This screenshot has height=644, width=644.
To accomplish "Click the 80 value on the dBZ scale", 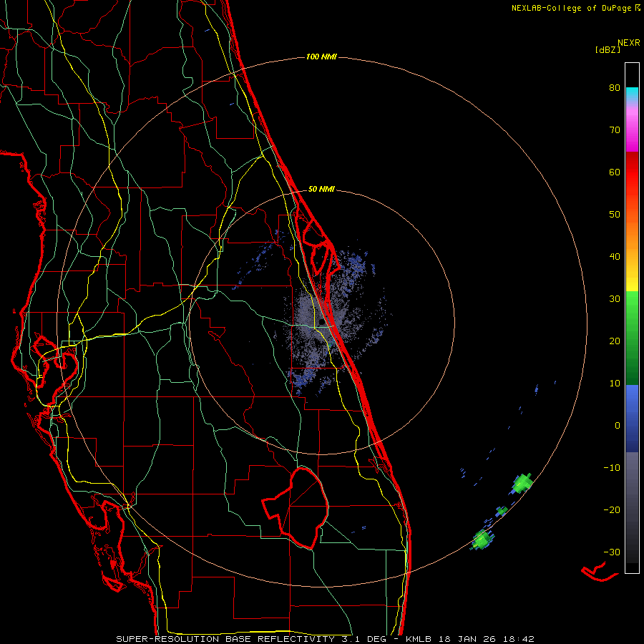I will (615, 87).
